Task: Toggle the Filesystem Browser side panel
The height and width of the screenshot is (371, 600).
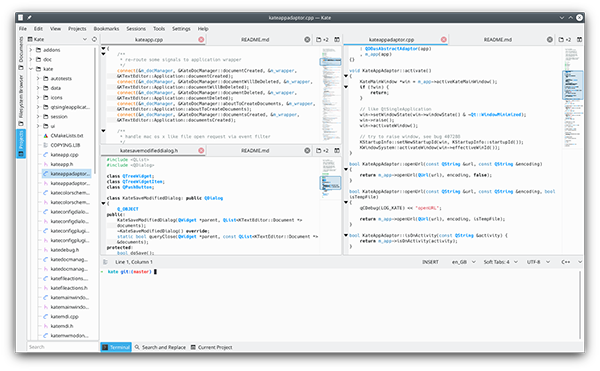Action: 21,100
